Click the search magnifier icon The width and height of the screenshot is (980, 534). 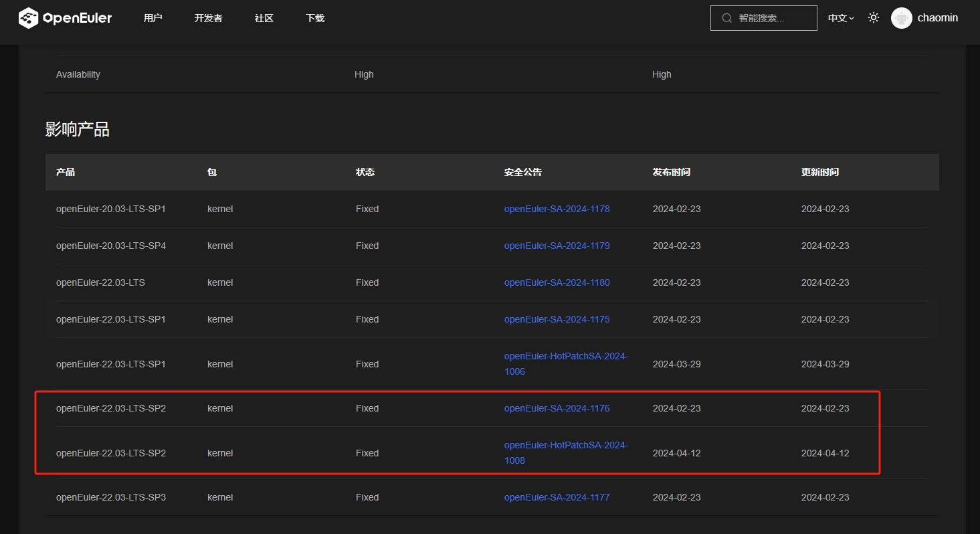726,18
